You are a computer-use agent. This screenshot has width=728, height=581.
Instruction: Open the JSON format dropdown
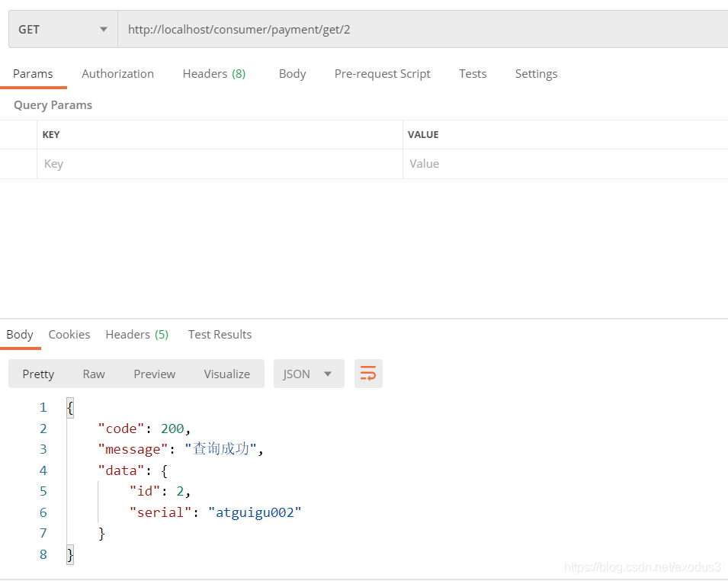[309, 374]
